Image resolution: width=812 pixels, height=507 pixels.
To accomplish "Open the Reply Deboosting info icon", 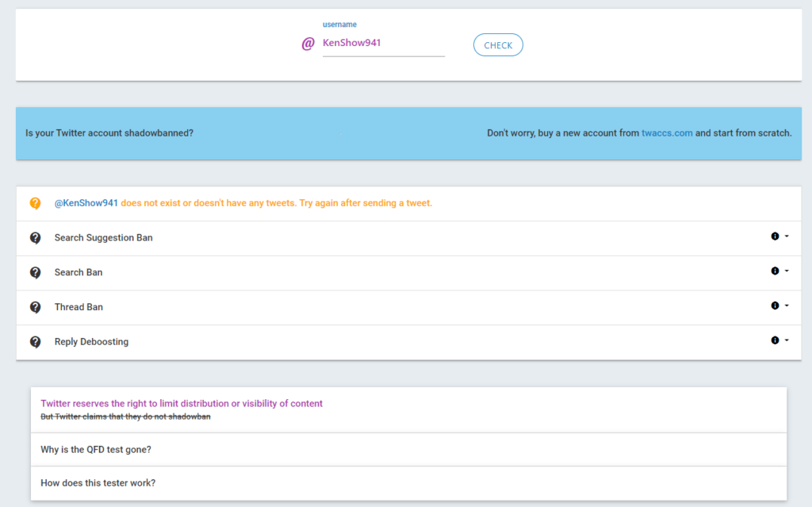I will [775, 340].
